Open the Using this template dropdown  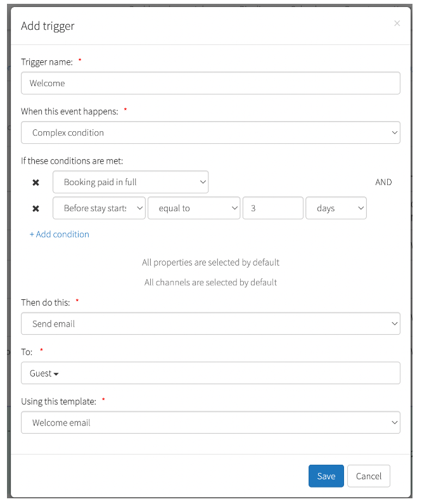(x=210, y=422)
